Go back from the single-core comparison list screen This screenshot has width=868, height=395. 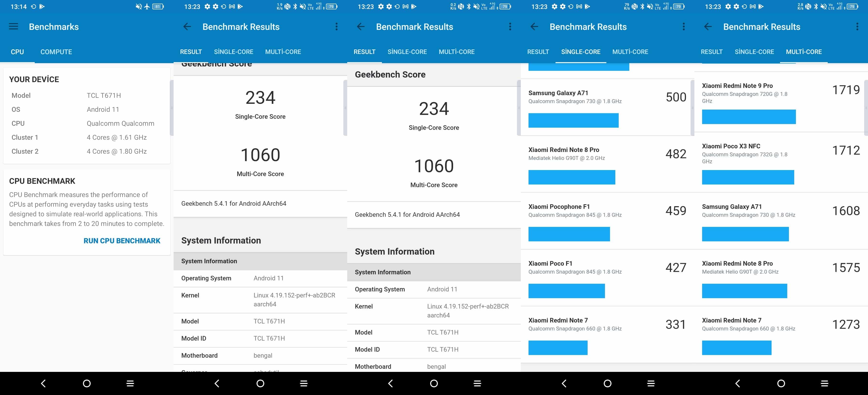[534, 26]
